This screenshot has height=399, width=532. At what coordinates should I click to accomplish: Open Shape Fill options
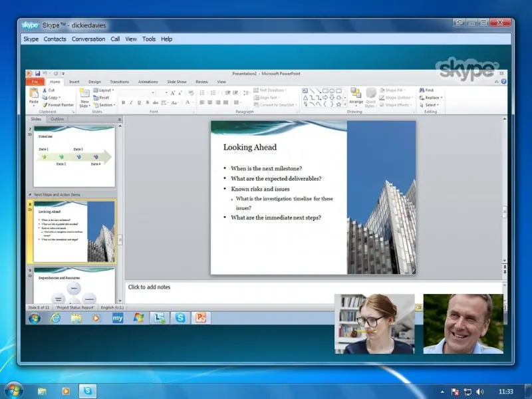tap(392, 90)
